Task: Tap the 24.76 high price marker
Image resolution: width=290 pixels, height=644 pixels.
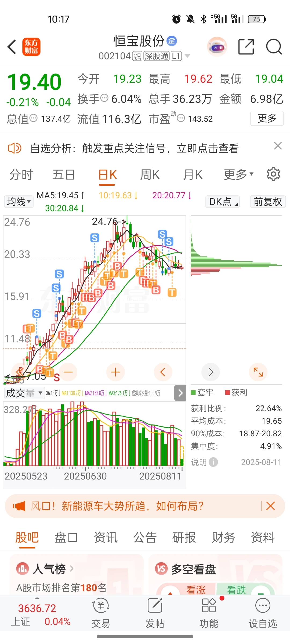Action: click(x=109, y=221)
